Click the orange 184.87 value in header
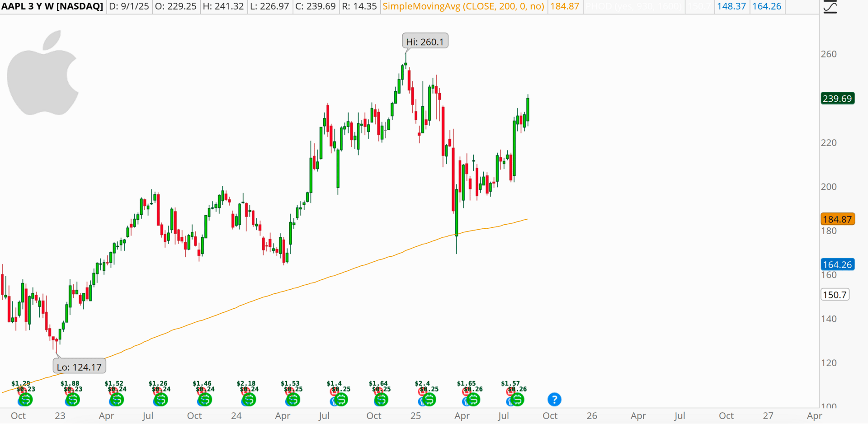The height and width of the screenshot is (424, 868). click(x=565, y=6)
